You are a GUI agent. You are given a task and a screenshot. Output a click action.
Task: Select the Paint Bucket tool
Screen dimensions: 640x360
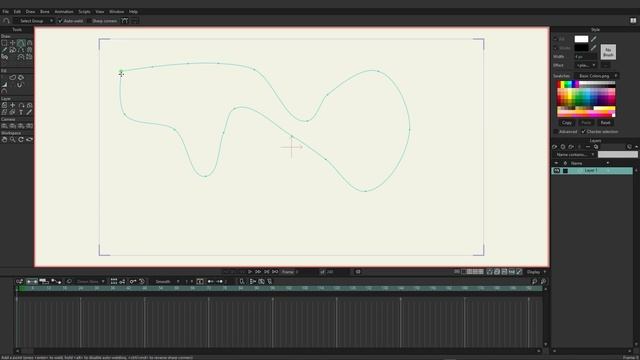(21, 78)
